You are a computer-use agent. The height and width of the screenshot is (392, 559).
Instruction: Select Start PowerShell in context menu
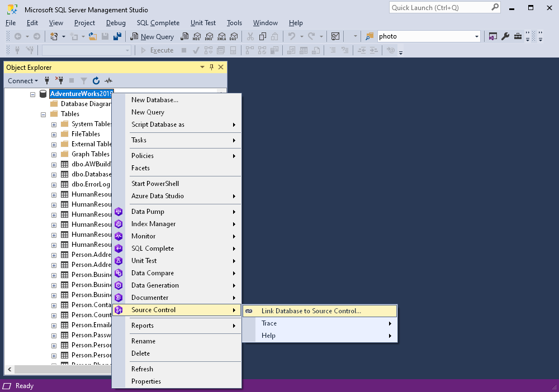pyautogui.click(x=177, y=183)
